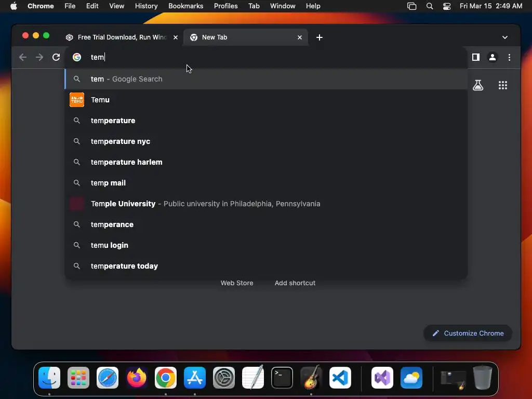Open a new tab with plus button
Screen dimensions: 532x399
coord(320,37)
